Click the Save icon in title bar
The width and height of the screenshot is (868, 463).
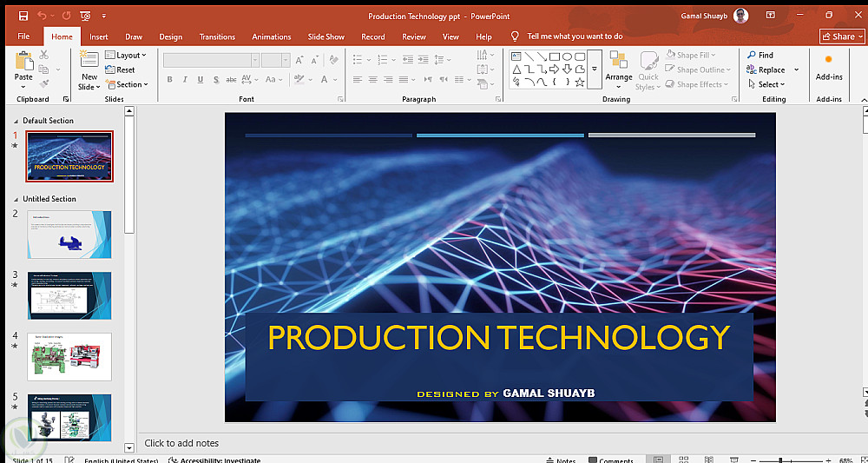(x=23, y=16)
